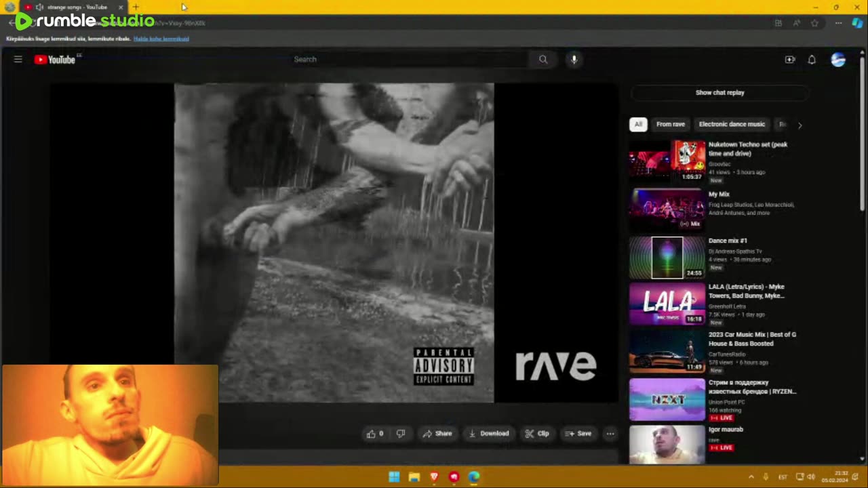Click the YouTube Search input field
This screenshot has width=868, height=488.
tap(409, 60)
